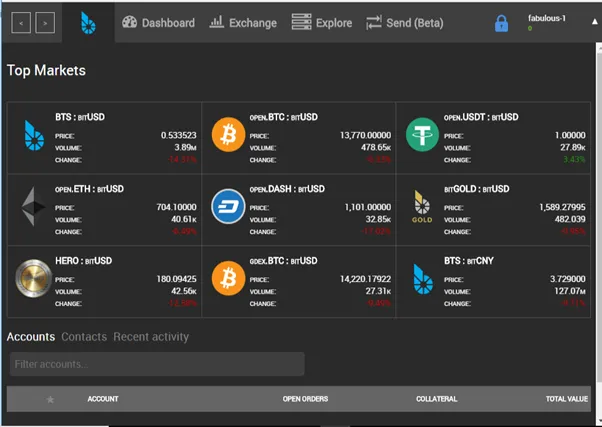Go forward with the right arrow button

pyautogui.click(x=45, y=23)
